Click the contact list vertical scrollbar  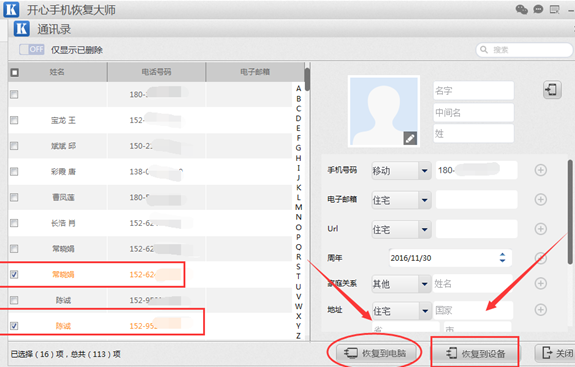click(307, 80)
